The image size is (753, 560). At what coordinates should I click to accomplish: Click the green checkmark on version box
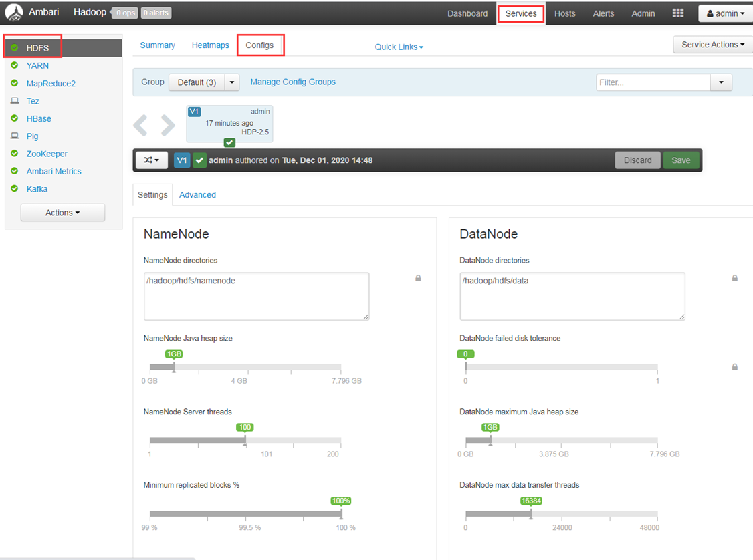pos(229,142)
